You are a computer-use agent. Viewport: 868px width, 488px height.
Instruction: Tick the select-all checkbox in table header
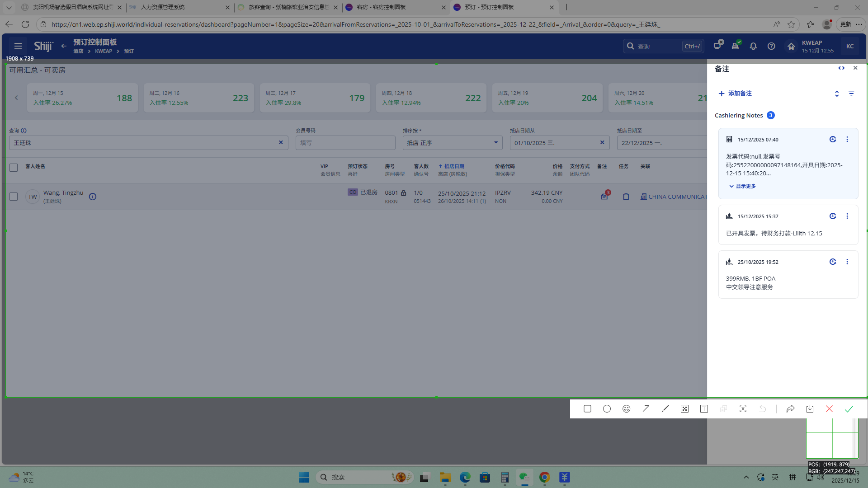(14, 168)
